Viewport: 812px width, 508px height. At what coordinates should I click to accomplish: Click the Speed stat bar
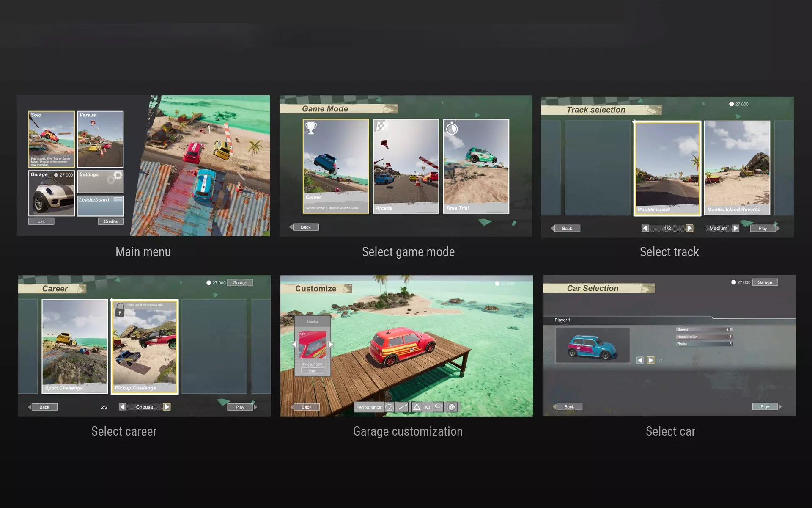click(704, 329)
